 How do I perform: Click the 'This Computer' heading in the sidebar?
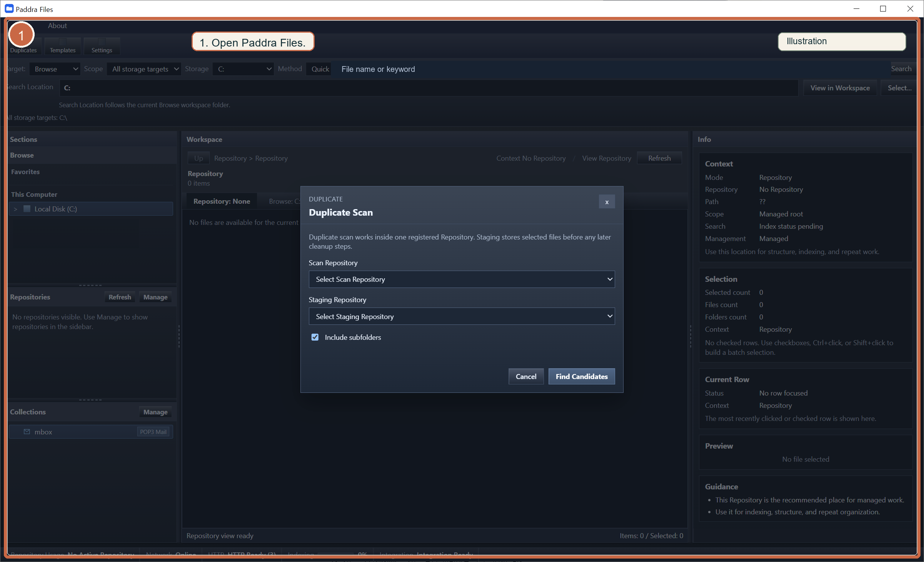click(34, 195)
